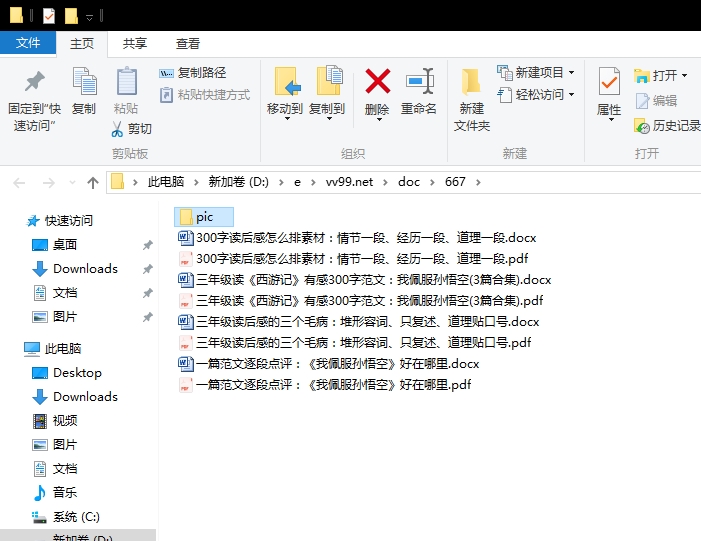Select 三年级读《西游记》有感 pdf file

(x=361, y=300)
